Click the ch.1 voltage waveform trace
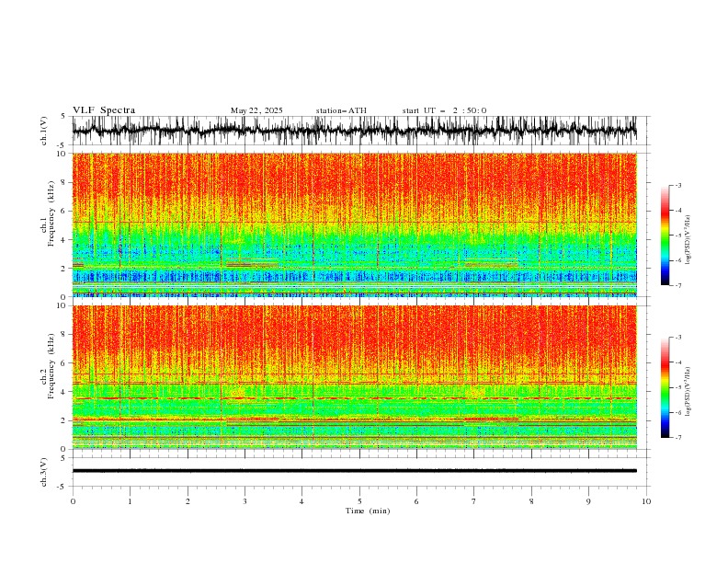Viewport: 728px width, 563px height. coord(354,131)
